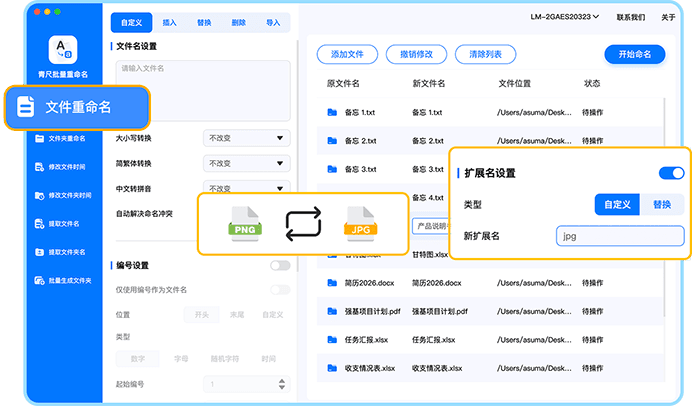The image size is (699, 406).
Task: Select the 修改文件时间 sidebar icon
Action: (x=40, y=167)
